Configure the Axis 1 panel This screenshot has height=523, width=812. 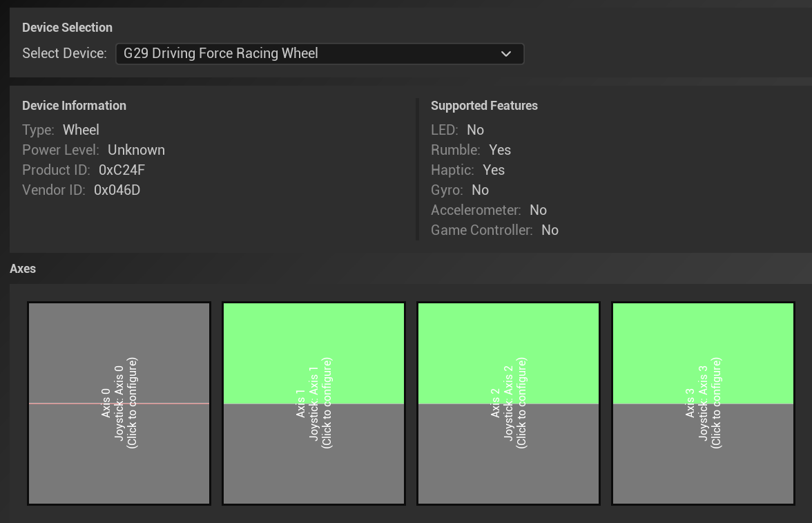point(313,403)
